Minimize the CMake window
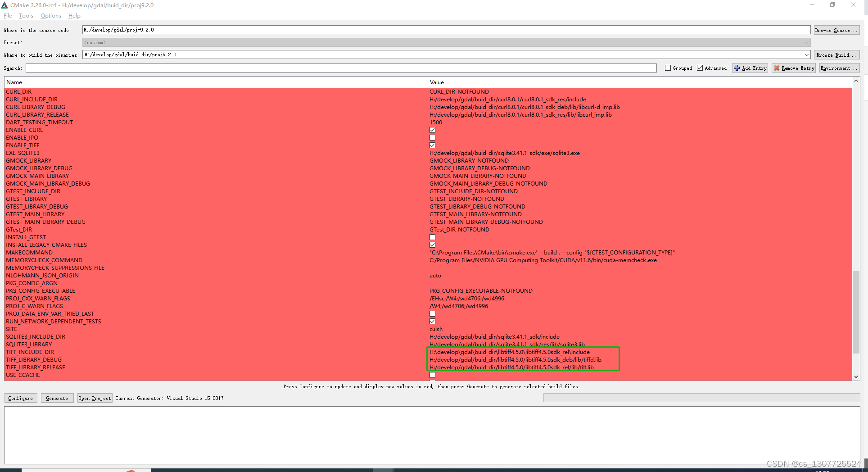 pos(812,5)
